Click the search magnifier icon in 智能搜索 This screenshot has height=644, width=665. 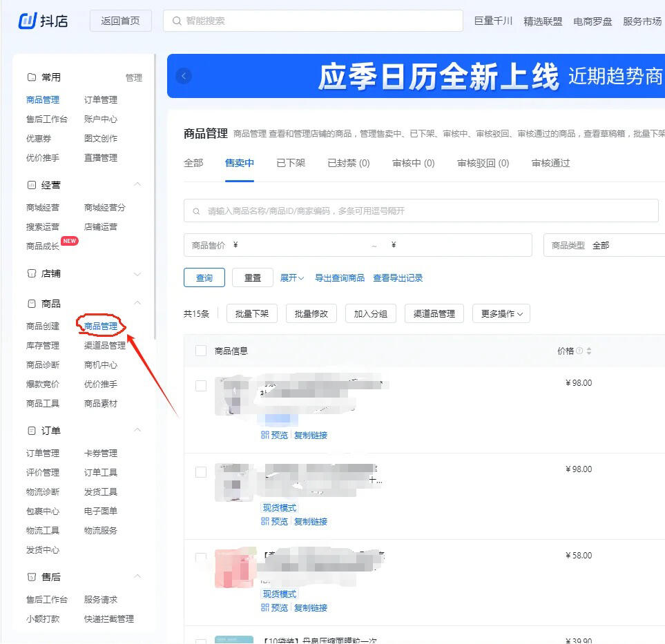tap(176, 21)
